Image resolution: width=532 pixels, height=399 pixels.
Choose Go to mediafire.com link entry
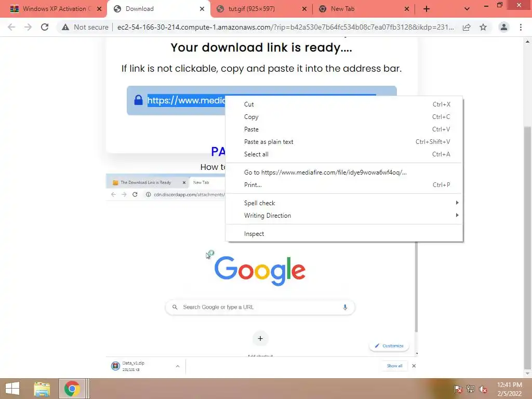(344, 172)
